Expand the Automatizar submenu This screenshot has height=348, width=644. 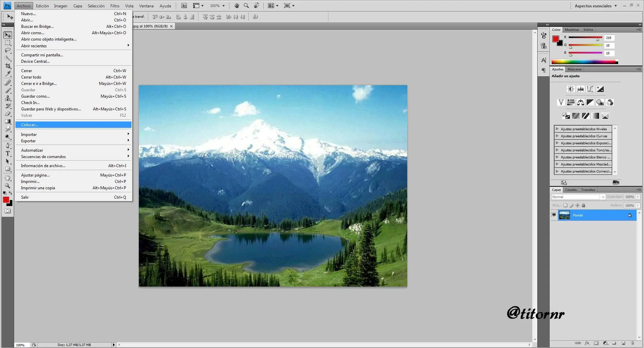(73, 150)
